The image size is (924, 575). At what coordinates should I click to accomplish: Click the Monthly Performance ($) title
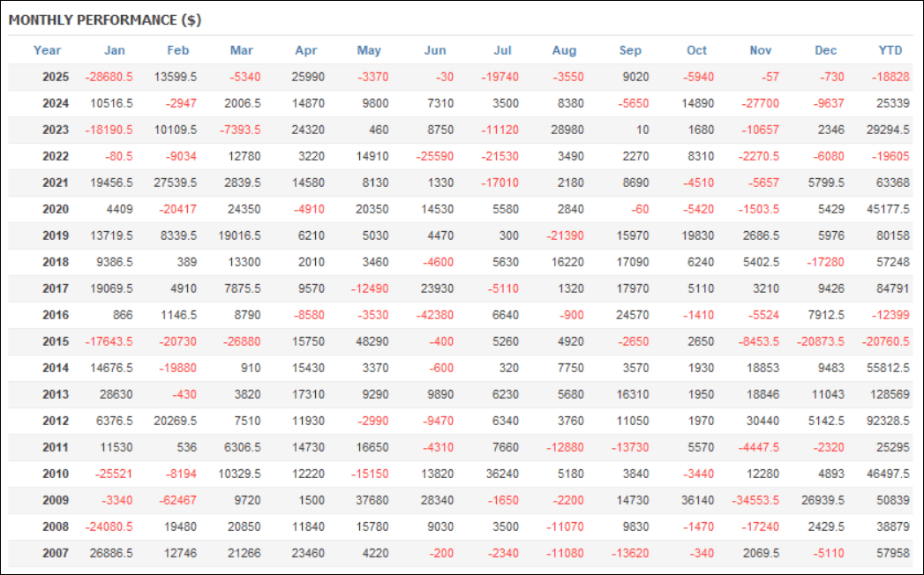click(105, 19)
